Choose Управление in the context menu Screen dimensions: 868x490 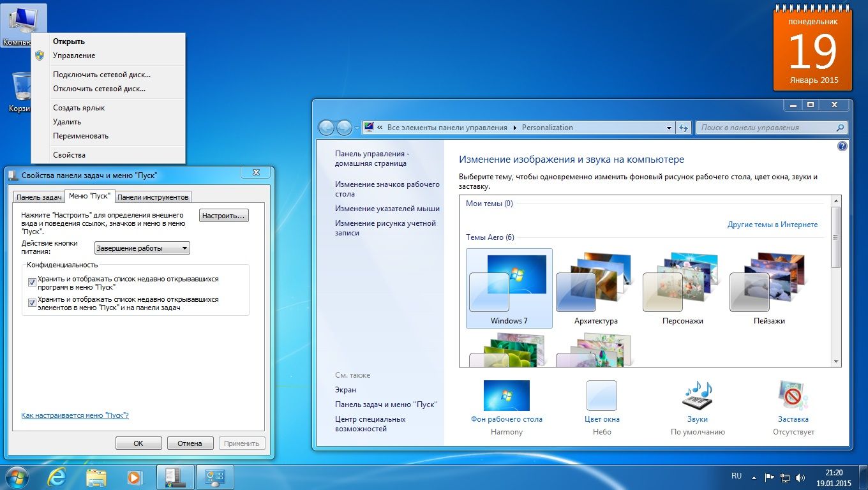(x=108, y=56)
